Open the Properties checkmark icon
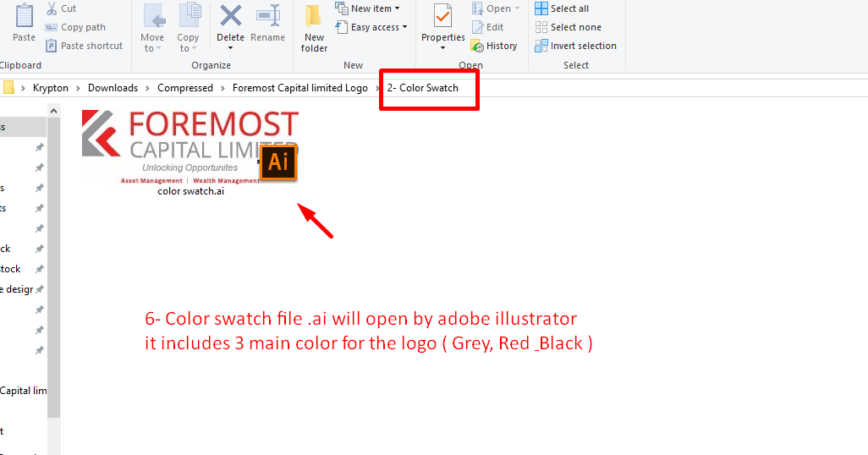The width and height of the screenshot is (868, 455). (442, 17)
